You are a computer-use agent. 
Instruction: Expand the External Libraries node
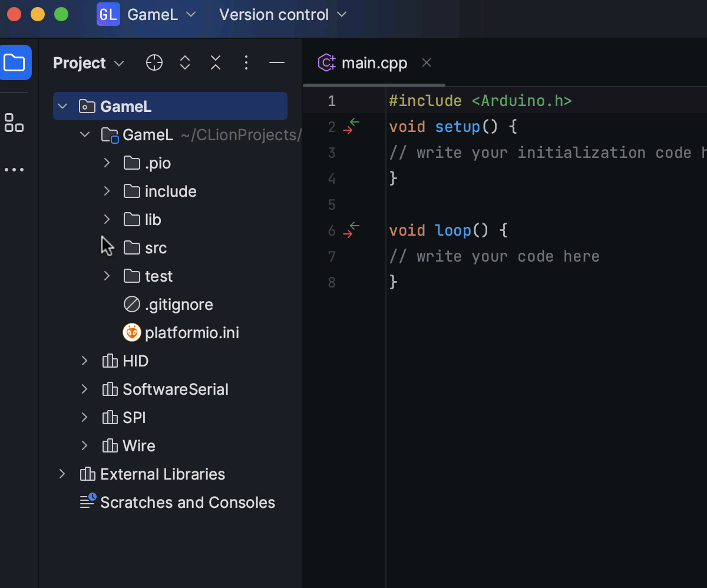tap(62, 474)
